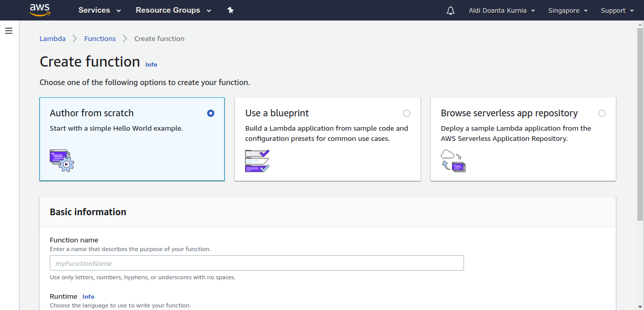Click the Lambda breadcrumb link
This screenshot has width=644, height=310.
pyautogui.click(x=52, y=38)
